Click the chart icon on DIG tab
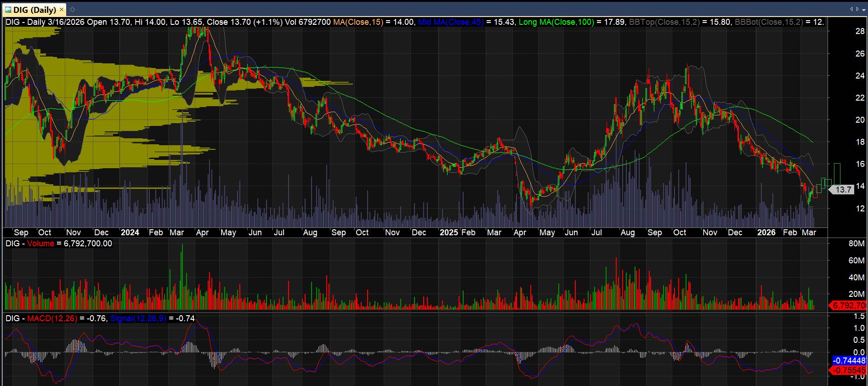Image resolution: width=868 pixels, height=386 pixels. [x=8, y=10]
